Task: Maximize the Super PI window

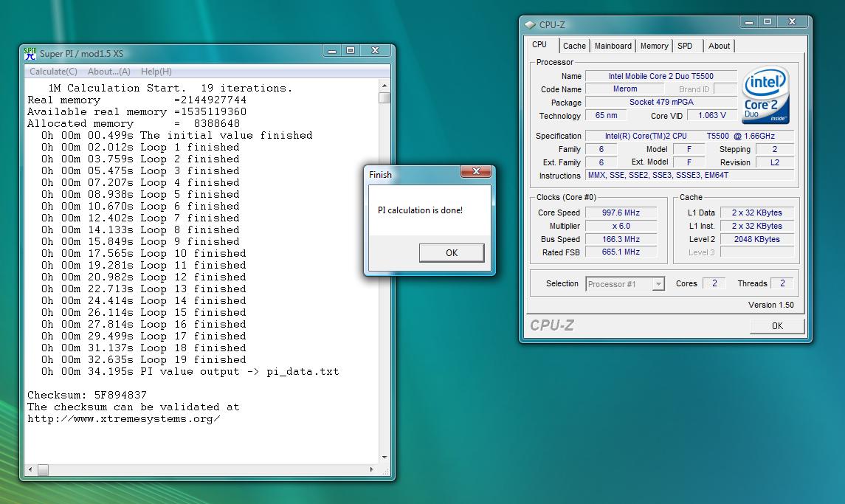Action: click(351, 51)
